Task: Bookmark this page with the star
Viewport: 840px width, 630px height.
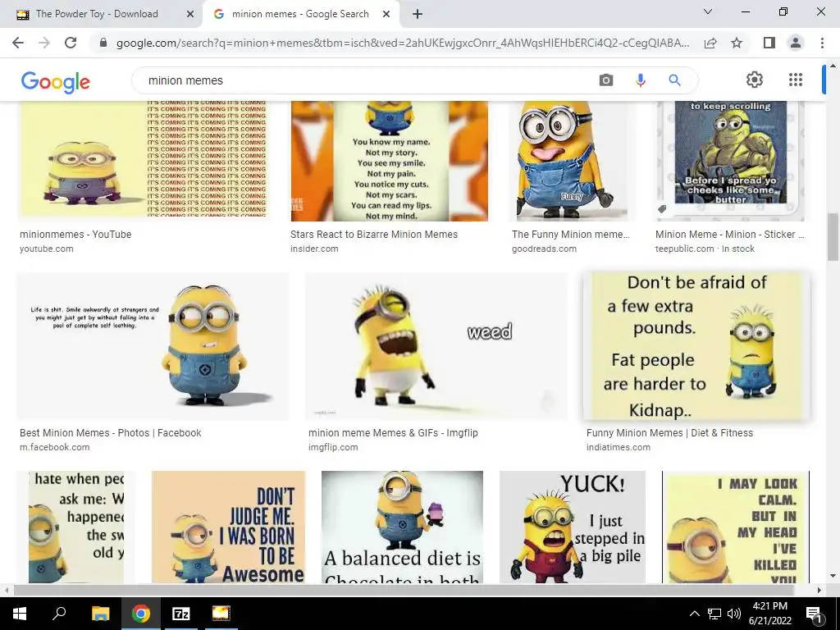Action: (737, 43)
